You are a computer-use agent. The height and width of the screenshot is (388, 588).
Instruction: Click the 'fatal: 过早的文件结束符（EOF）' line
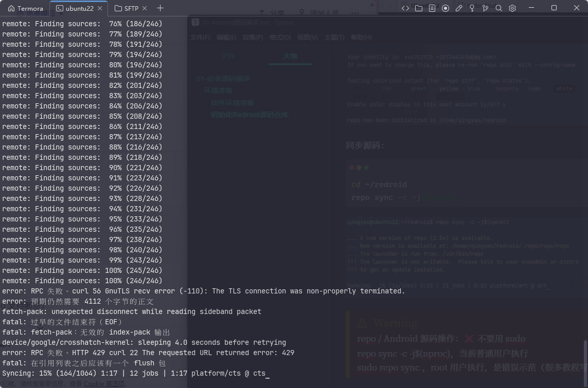pos(62,322)
